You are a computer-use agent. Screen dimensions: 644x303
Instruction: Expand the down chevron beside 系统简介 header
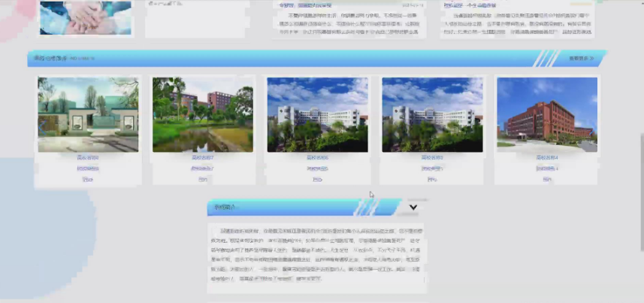point(413,208)
